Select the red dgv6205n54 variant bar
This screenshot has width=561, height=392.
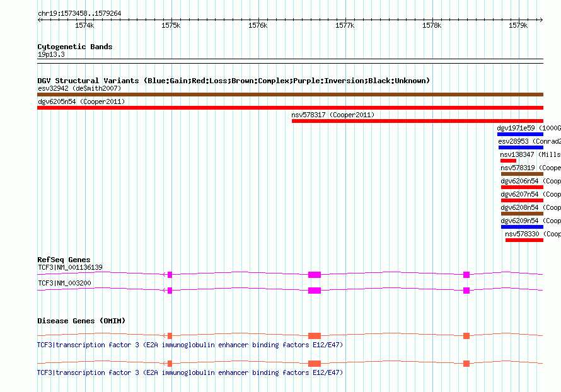tap(290, 108)
